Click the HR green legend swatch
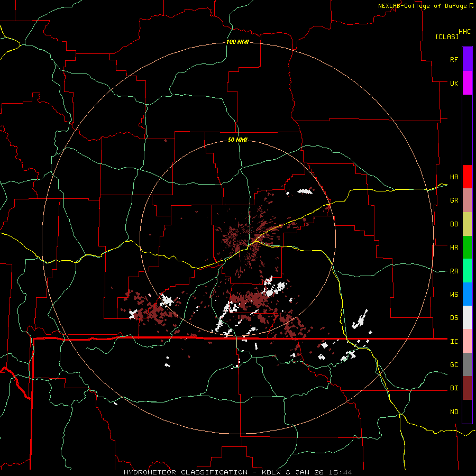Image resolution: width=476 pixels, height=476 pixels. pos(467,248)
